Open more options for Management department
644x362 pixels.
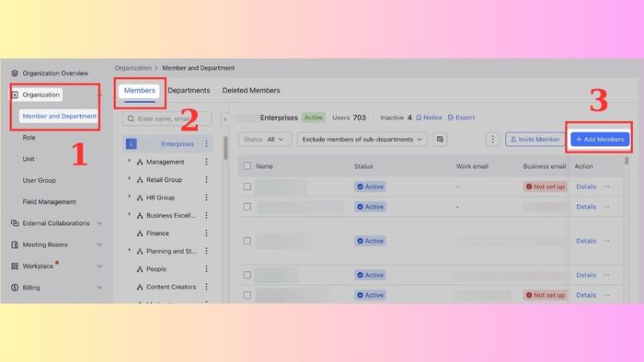click(207, 162)
